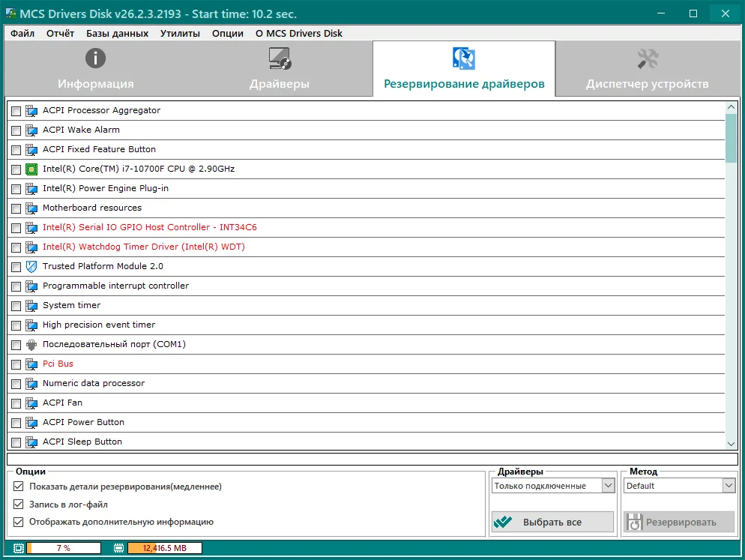Disable 'Запись в лог-файл' option
The image size is (745, 560).
coord(19,505)
